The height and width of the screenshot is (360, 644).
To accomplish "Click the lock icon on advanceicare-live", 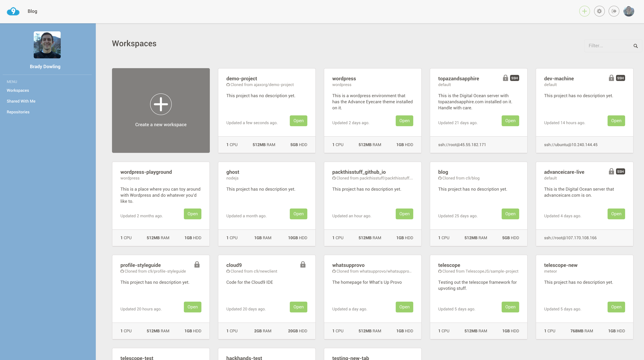I will pos(611,172).
